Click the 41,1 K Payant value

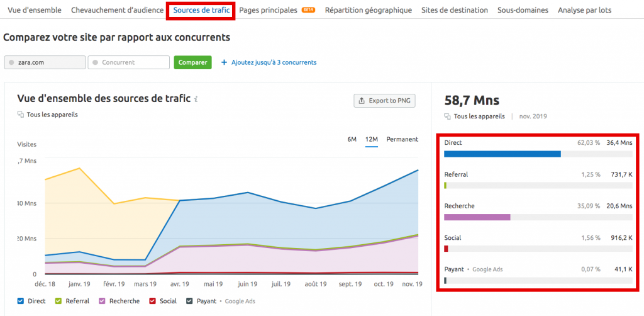[x=623, y=269]
